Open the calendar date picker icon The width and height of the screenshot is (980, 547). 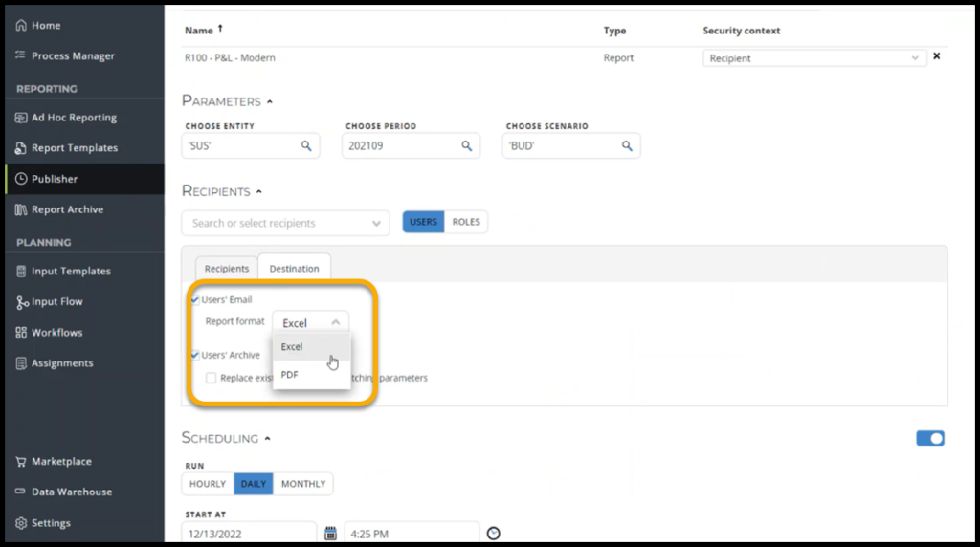point(331,533)
